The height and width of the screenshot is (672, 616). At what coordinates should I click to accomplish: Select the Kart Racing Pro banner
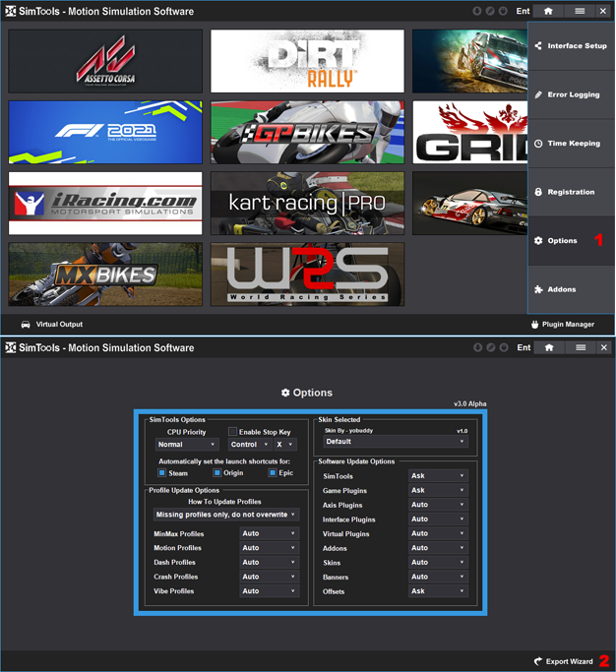[x=307, y=204]
